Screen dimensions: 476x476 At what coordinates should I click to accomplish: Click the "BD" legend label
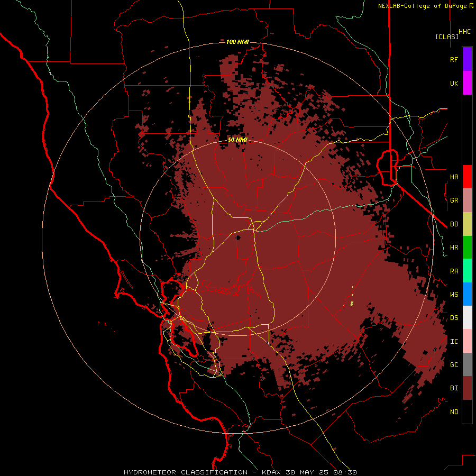click(454, 224)
